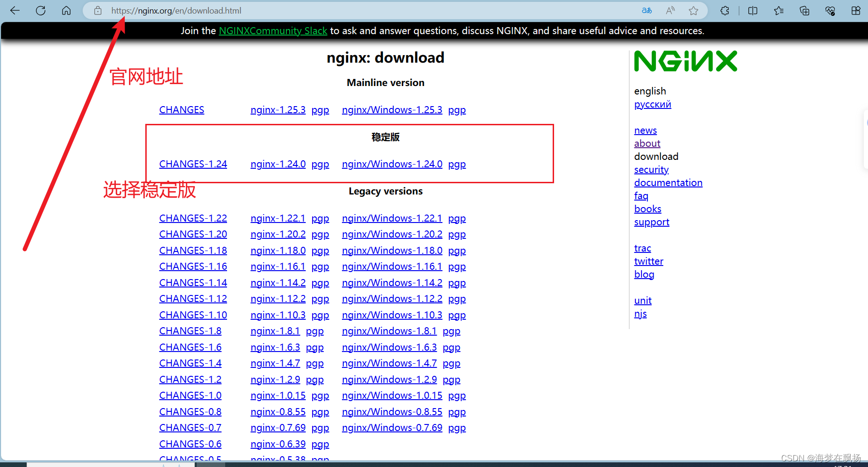
Task: Open the books sidebar link
Action: click(647, 209)
